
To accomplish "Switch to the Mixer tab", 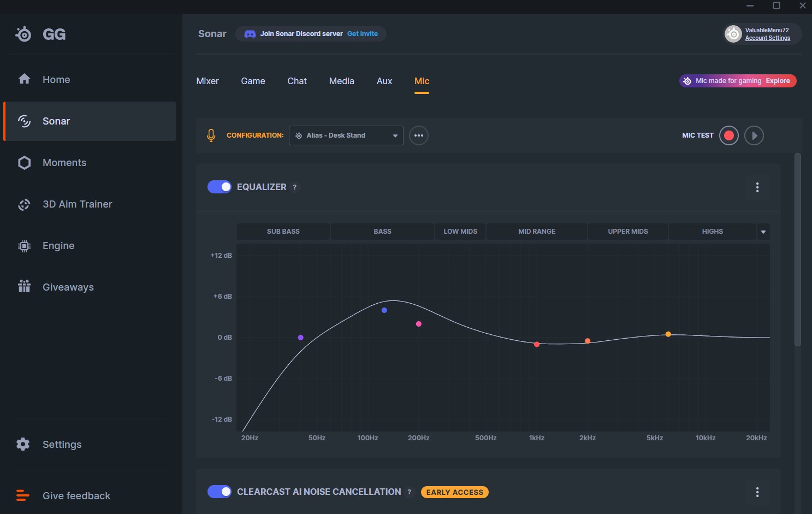I will click(x=208, y=81).
